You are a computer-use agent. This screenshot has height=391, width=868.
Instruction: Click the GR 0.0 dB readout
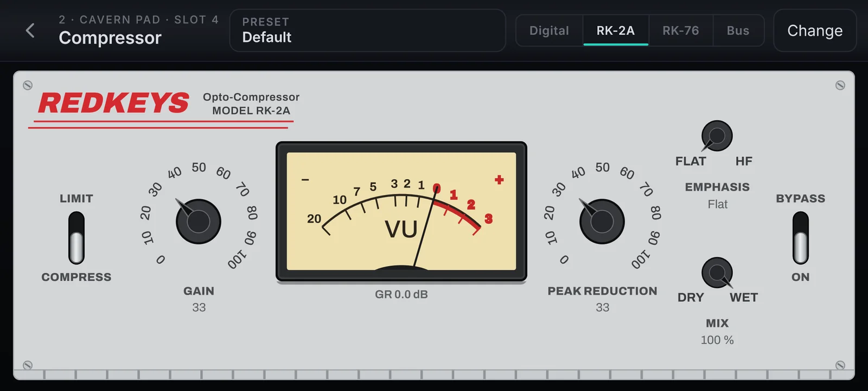click(x=401, y=294)
